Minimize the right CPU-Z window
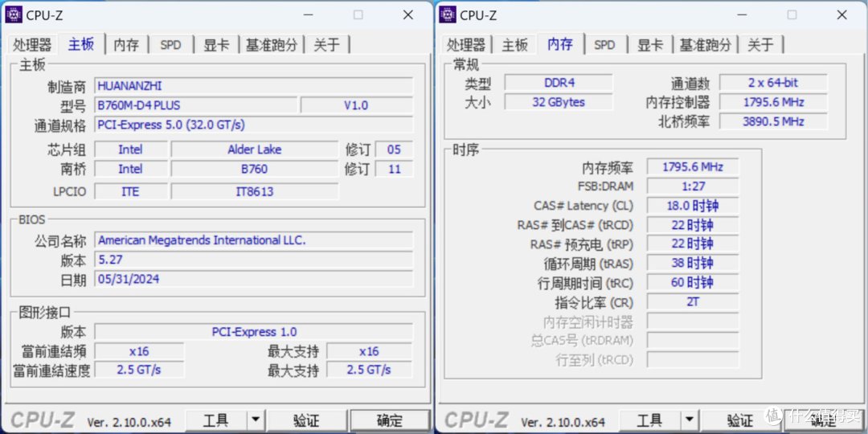This screenshot has height=434, width=868. (x=743, y=15)
